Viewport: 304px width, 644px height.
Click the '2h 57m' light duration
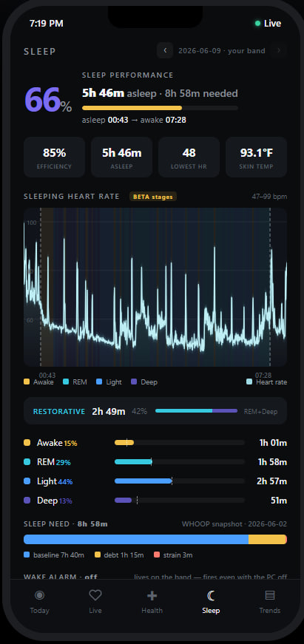click(x=272, y=481)
